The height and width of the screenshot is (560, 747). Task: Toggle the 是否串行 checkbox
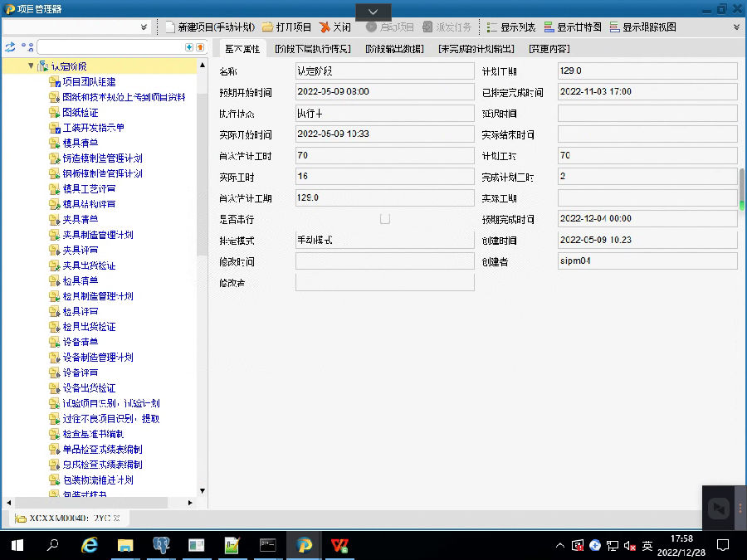pos(385,219)
